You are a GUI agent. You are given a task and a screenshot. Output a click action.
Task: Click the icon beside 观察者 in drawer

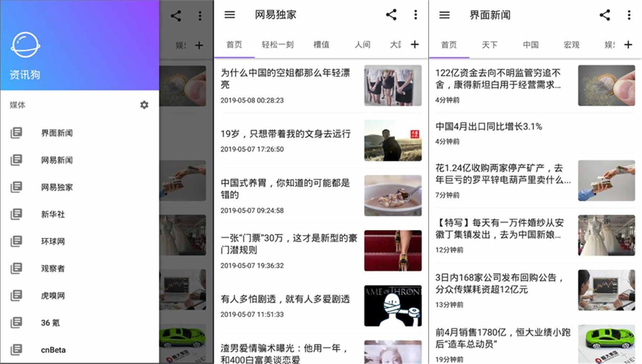click(16, 268)
